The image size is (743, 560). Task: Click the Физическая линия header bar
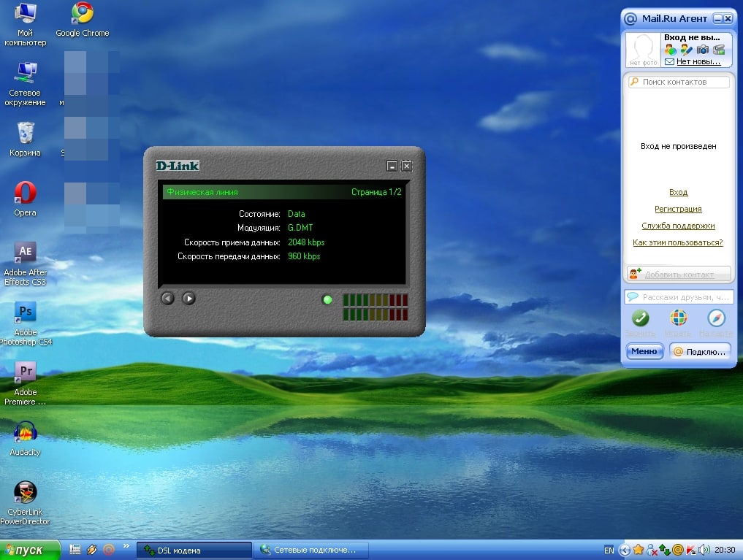(284, 192)
